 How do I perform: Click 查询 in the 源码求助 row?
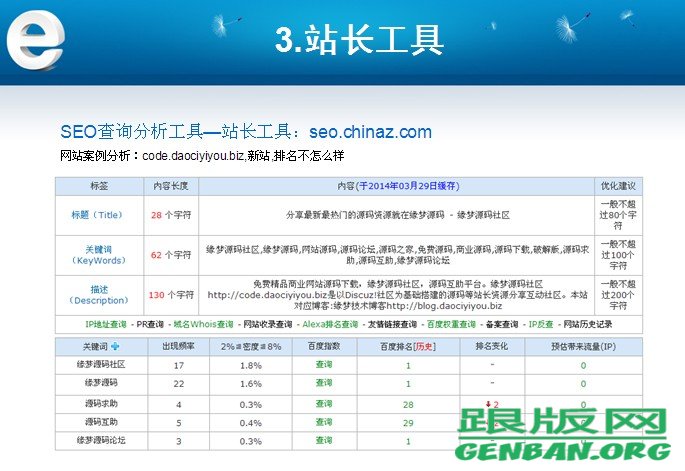pyautogui.click(x=324, y=404)
